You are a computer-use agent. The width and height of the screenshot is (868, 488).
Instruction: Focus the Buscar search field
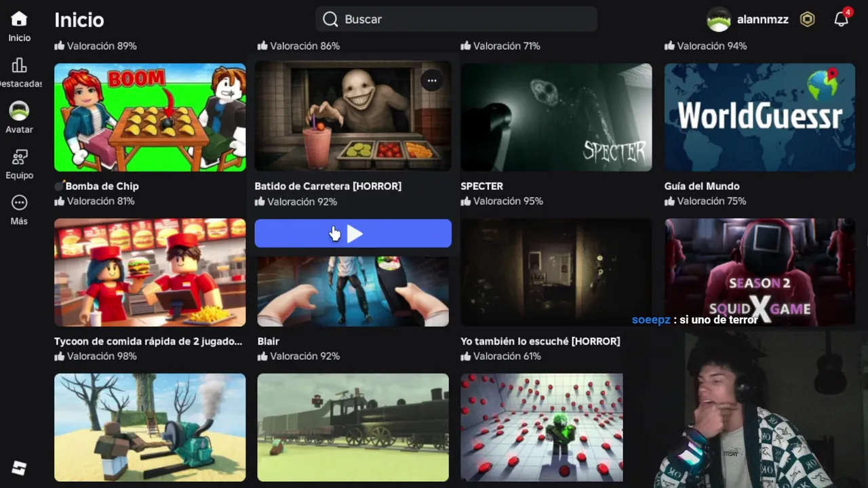point(456,19)
